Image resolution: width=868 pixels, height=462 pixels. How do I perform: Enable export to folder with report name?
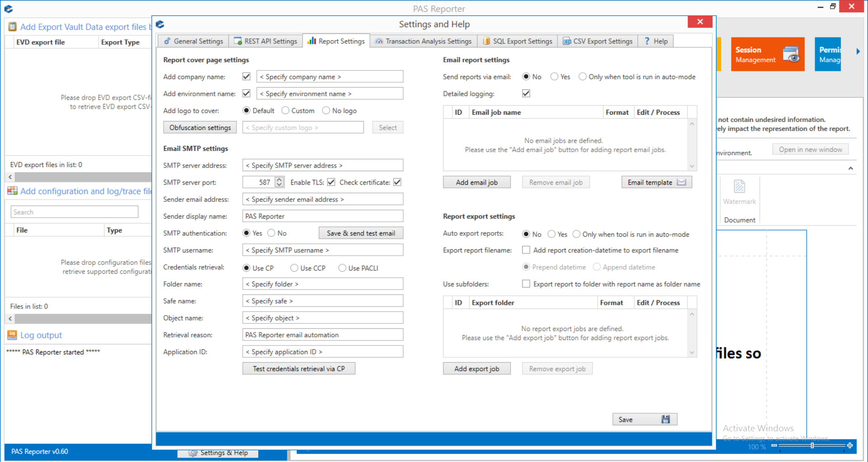526,284
